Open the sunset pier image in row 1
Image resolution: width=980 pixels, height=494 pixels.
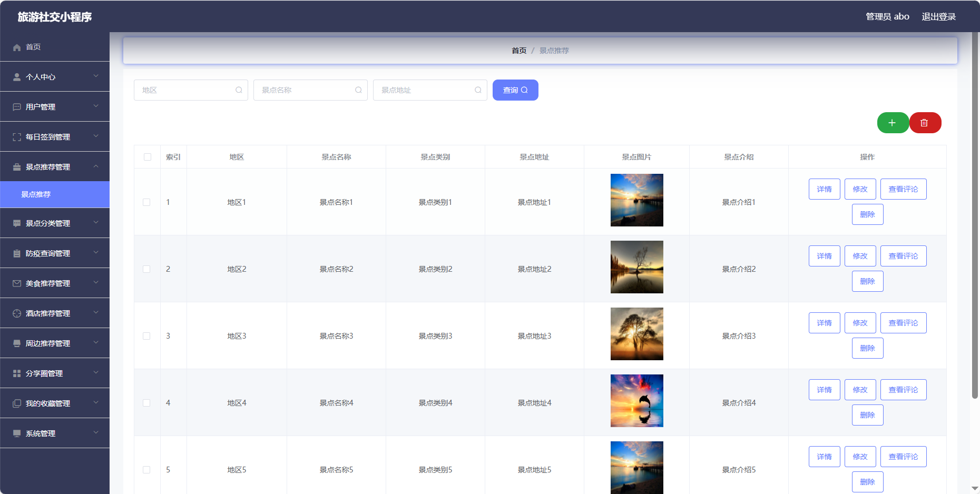point(637,200)
